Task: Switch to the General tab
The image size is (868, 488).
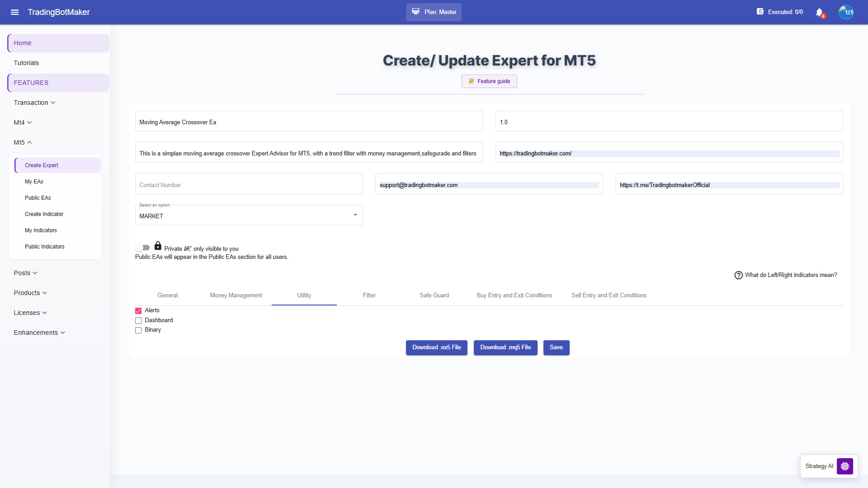Action: coord(168,296)
